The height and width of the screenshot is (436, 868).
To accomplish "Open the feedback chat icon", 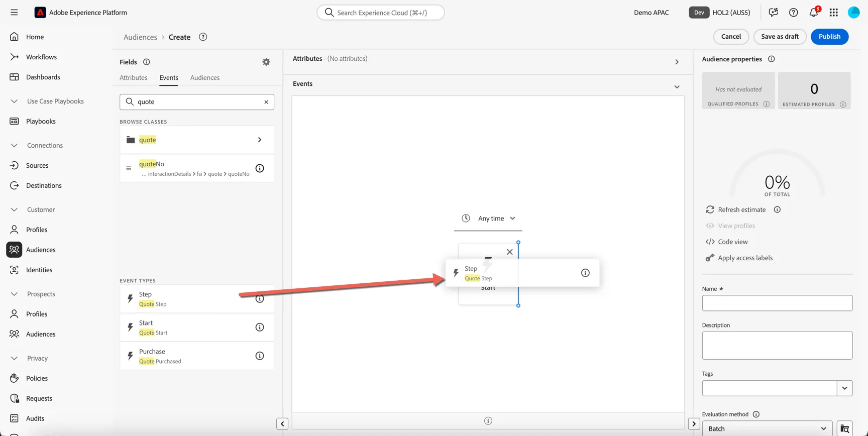I will tap(774, 13).
